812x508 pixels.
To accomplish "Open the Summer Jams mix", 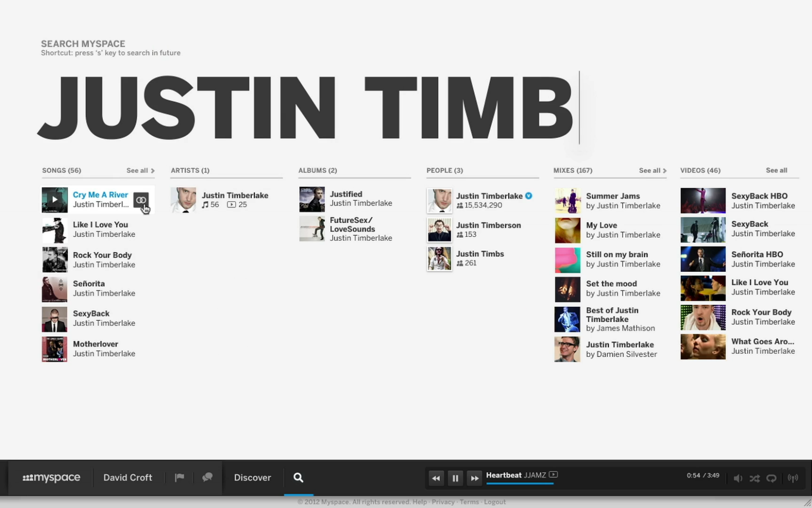I will point(613,196).
